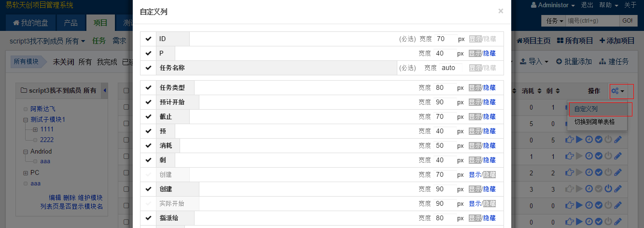The image size is (644, 228).
Task: Click the 所有项目 grid icon
Action: [560, 41]
